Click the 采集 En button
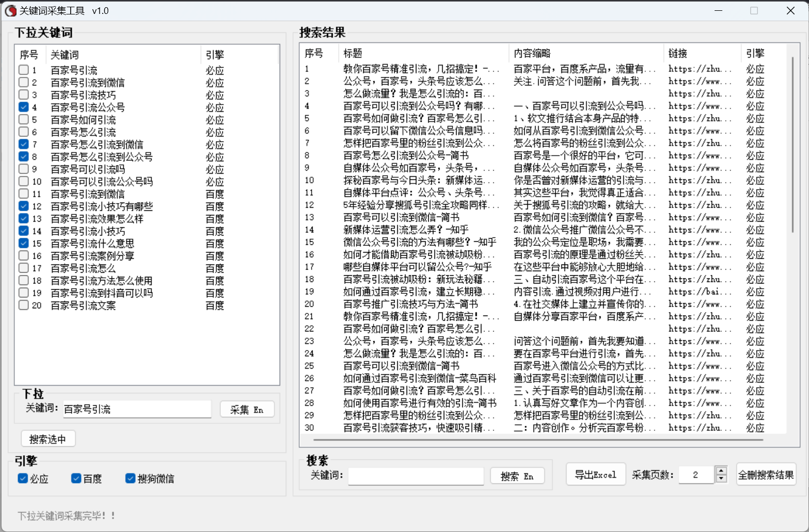This screenshot has height=532, width=809. click(x=247, y=409)
